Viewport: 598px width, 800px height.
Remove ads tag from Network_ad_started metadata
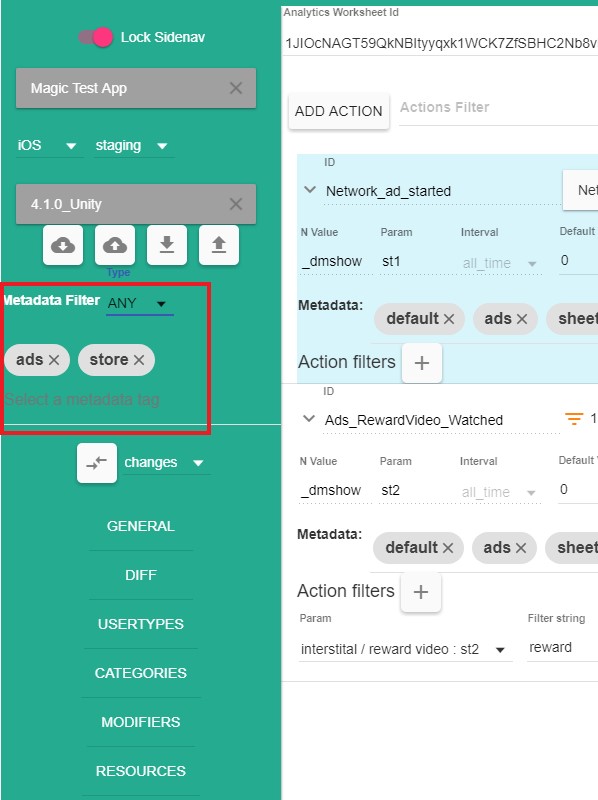(x=521, y=319)
